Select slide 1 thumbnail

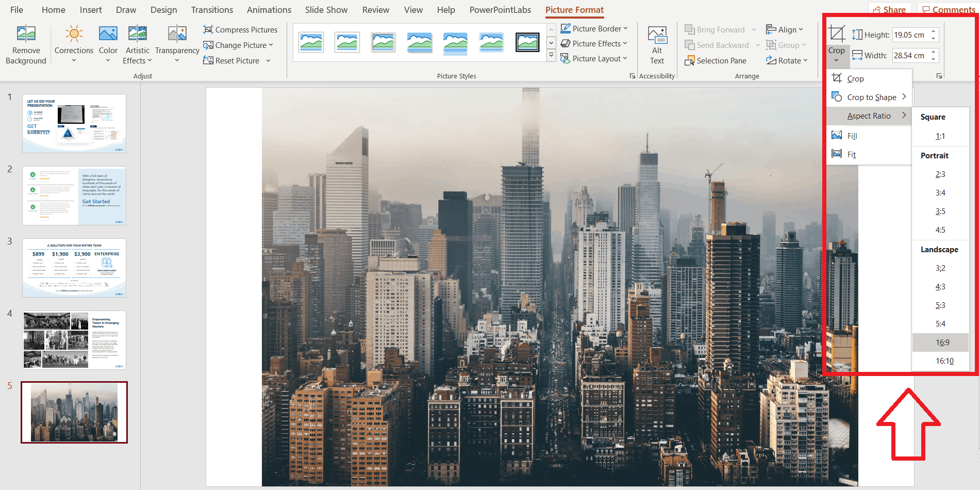[x=74, y=123]
